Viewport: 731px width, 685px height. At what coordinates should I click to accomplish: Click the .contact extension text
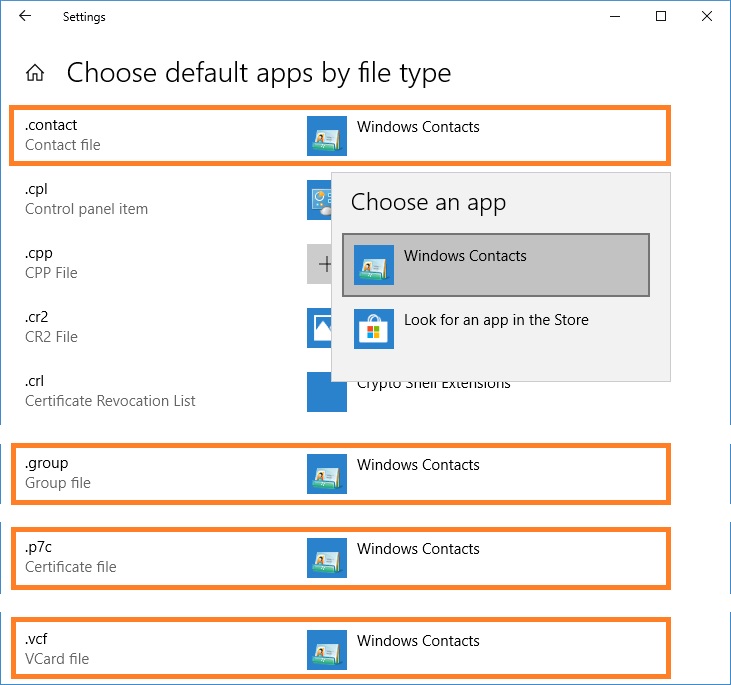coord(51,125)
